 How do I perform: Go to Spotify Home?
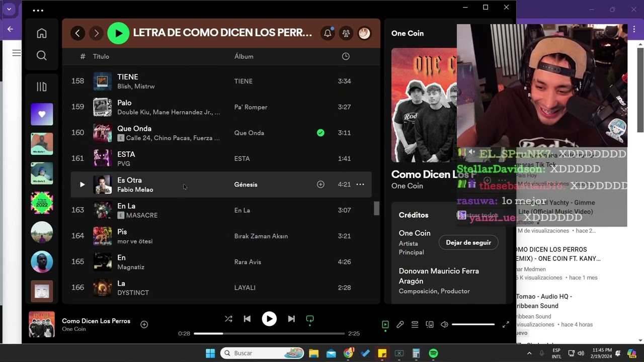42,33
